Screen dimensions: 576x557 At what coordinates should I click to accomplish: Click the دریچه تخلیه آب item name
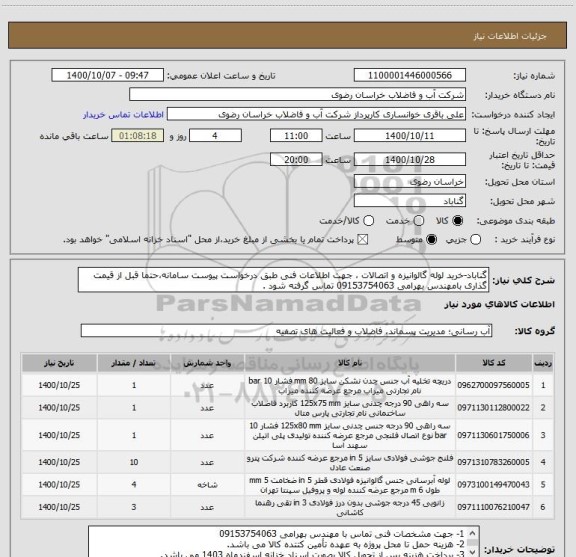(350, 385)
